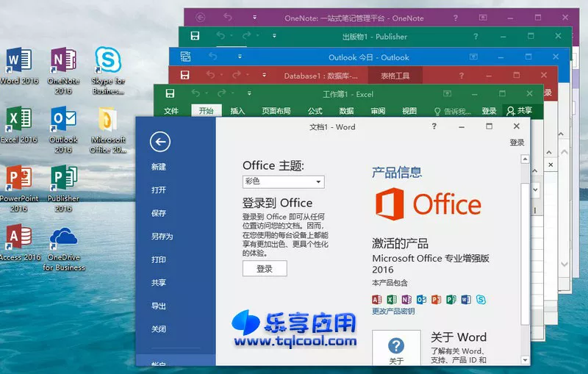Expand Excel quick access toolbar customize arrow
This screenshot has height=374, width=588.
coord(249,93)
